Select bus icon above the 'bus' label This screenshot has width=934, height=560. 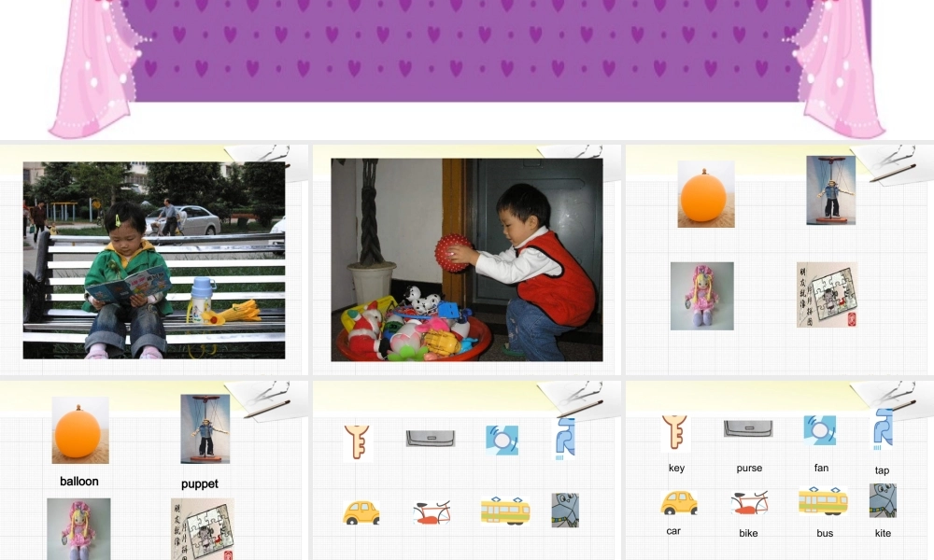[x=823, y=501]
